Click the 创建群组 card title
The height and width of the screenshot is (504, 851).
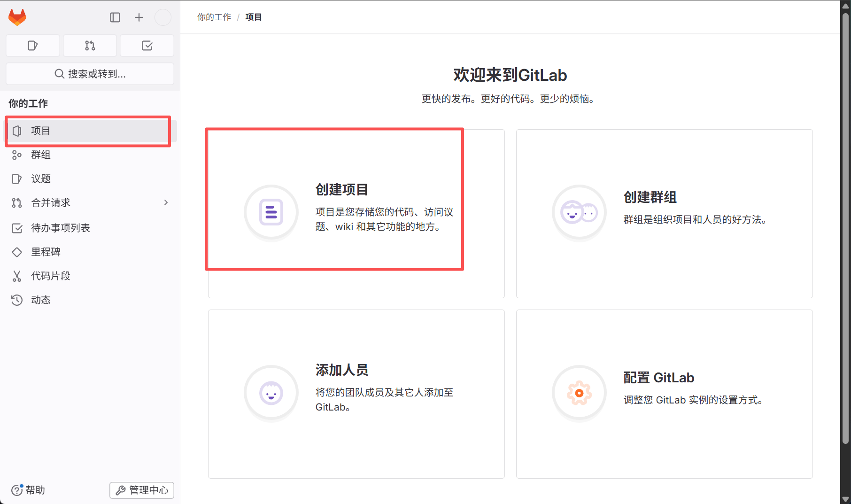[650, 197]
